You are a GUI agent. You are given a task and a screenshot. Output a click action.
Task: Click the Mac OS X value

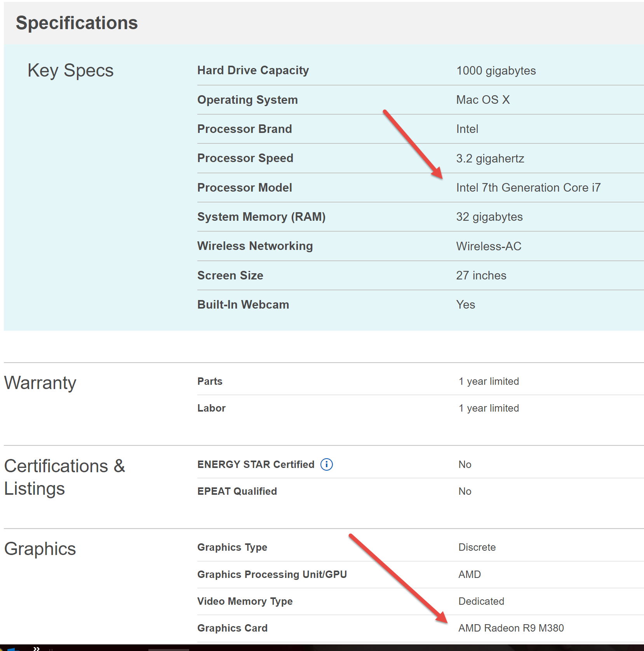click(x=482, y=100)
